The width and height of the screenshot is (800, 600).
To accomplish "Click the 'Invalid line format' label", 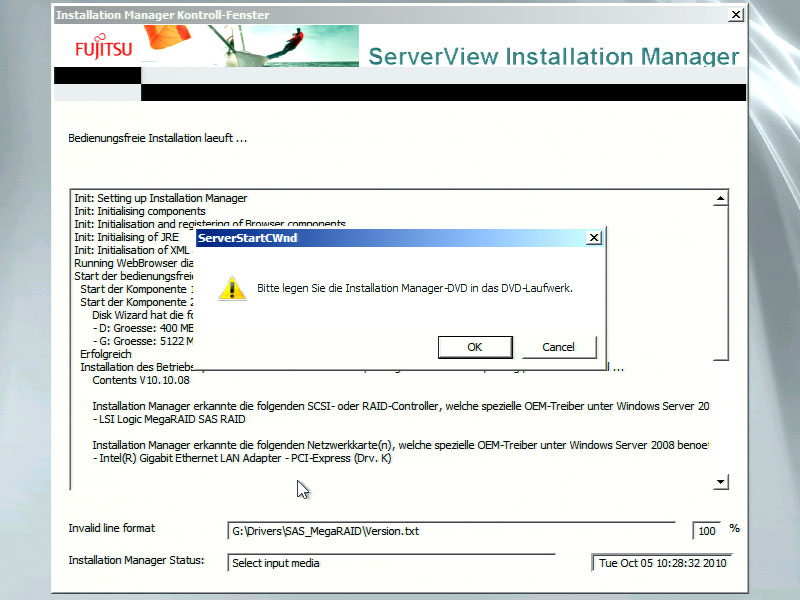I will 112,528.
